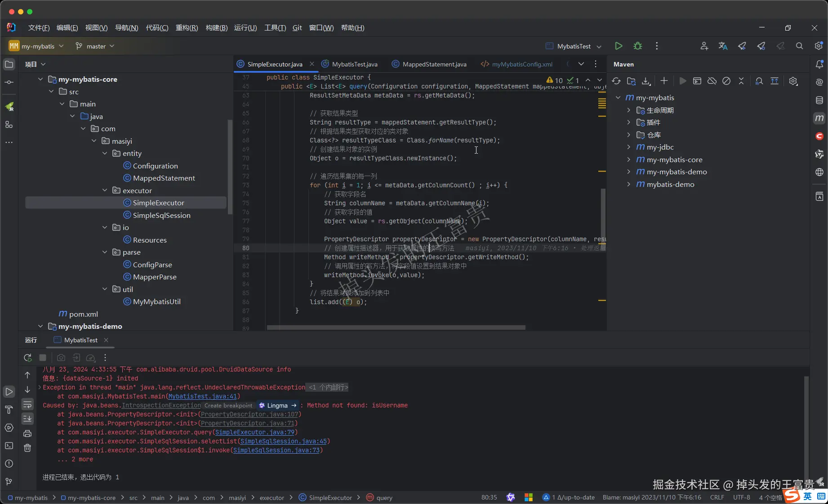The width and height of the screenshot is (828, 504).
Task: Collapse the executor package folder
Action: coord(105,190)
